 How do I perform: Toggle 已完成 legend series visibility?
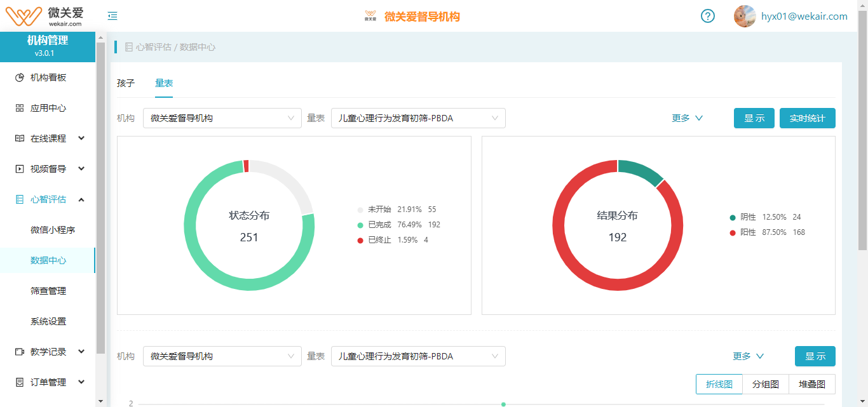click(x=379, y=225)
